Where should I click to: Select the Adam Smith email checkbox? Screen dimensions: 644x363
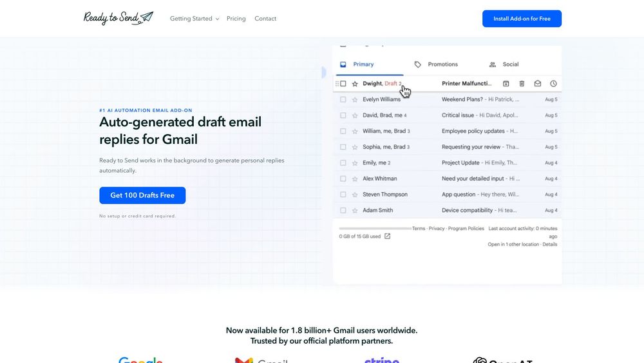point(343,210)
